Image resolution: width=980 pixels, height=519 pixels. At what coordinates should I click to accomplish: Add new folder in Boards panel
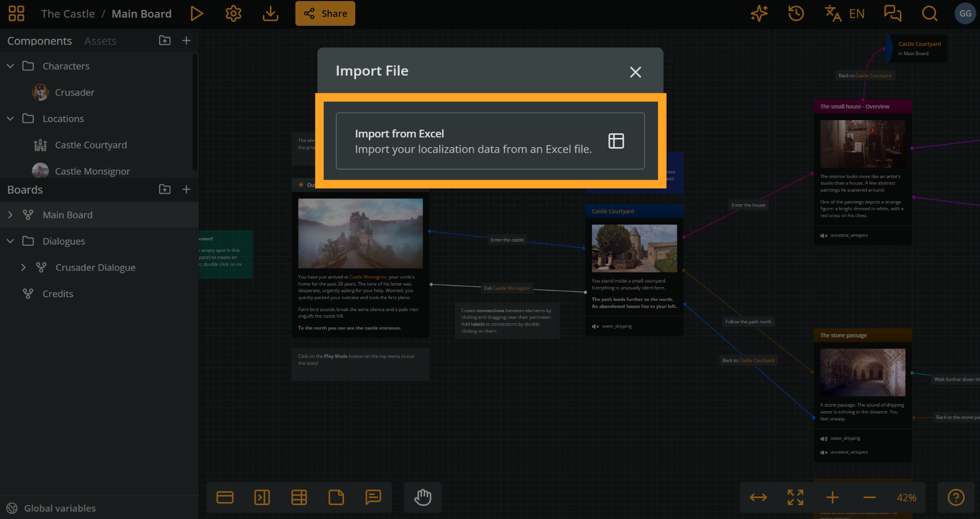pos(165,190)
